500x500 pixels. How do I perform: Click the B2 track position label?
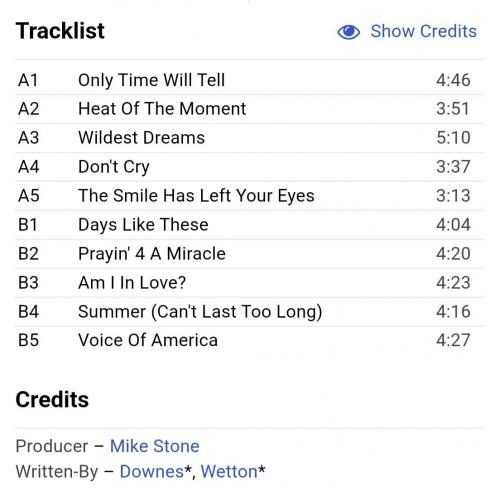(x=28, y=254)
